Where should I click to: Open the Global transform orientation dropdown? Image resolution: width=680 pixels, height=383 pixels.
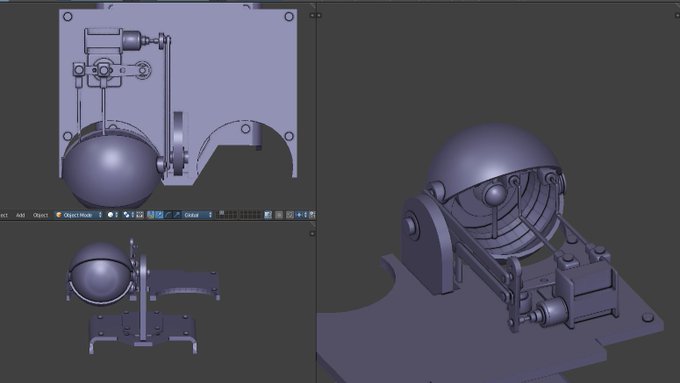pos(198,215)
